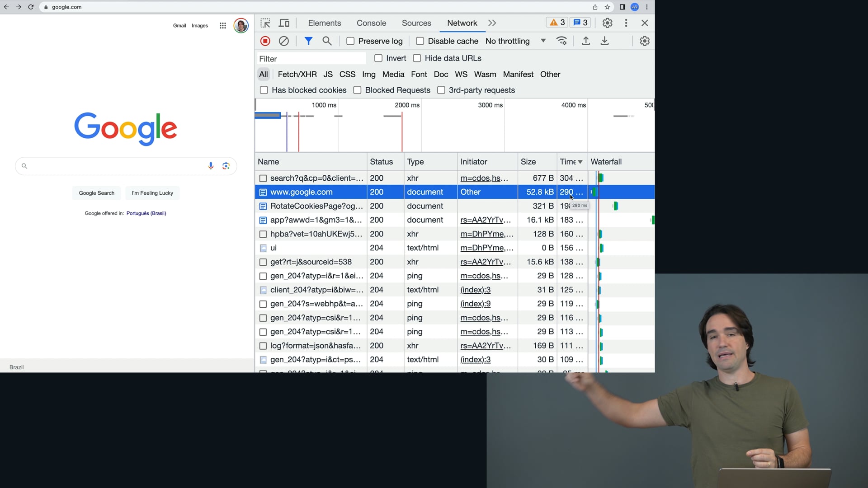Switch language to Português (Brasil)
Viewport: 868px width, 488px height.
(x=146, y=213)
